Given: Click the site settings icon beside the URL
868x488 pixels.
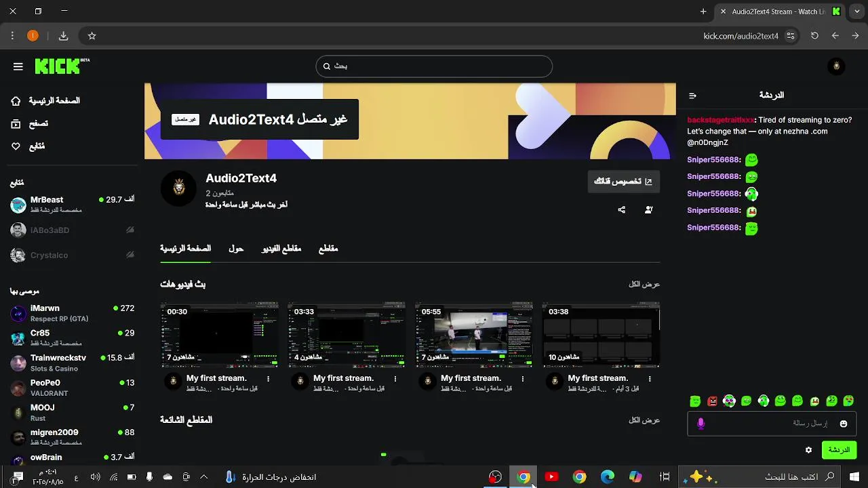Looking at the screenshot, I should pyautogui.click(x=791, y=36).
